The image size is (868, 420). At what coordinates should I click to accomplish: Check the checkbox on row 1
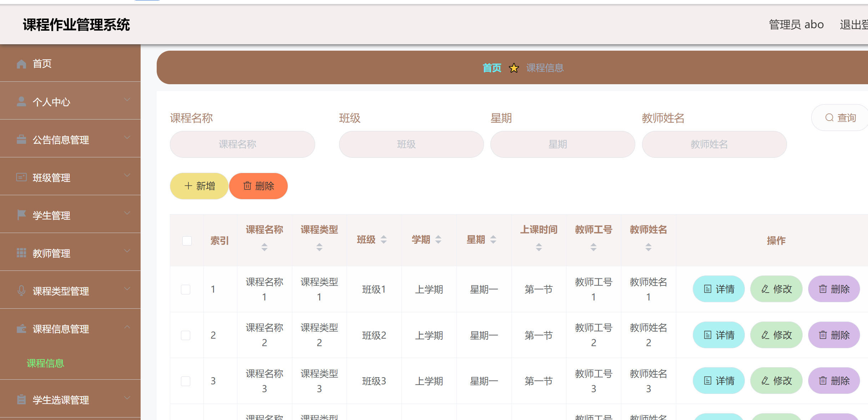[x=185, y=289]
